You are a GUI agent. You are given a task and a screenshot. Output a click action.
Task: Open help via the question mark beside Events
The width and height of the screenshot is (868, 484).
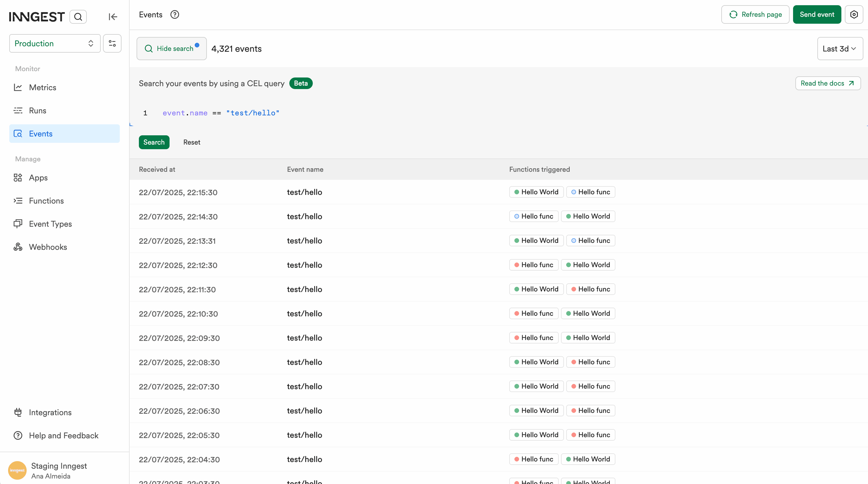tap(174, 14)
